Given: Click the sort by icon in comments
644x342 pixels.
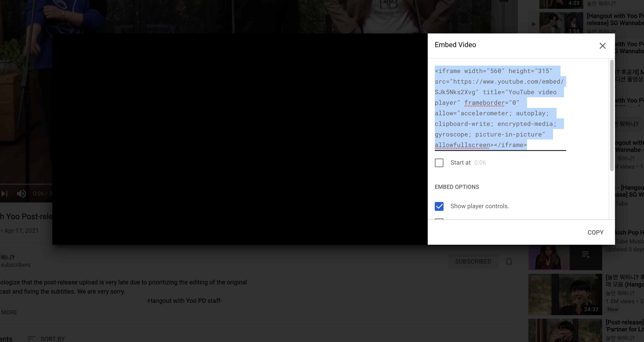Looking at the screenshot, I should pos(31,338).
